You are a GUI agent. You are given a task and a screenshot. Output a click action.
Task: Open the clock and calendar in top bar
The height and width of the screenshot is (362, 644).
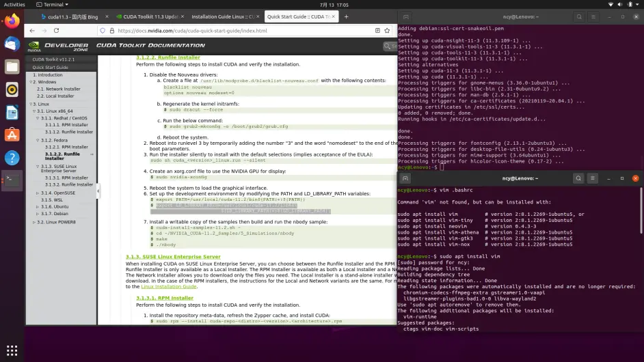click(334, 5)
